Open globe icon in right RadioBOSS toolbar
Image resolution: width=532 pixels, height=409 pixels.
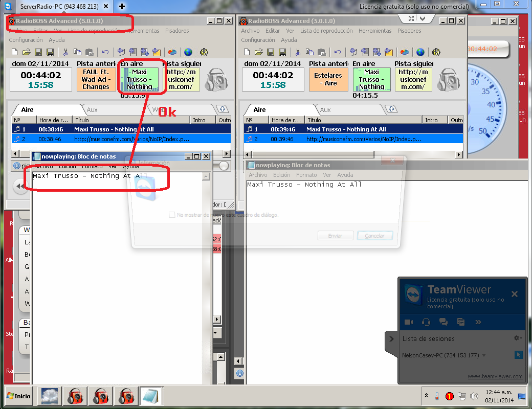click(x=420, y=52)
